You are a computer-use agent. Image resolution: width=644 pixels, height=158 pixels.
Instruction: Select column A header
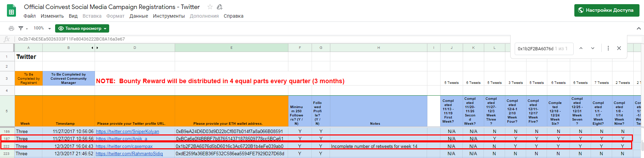point(28,48)
